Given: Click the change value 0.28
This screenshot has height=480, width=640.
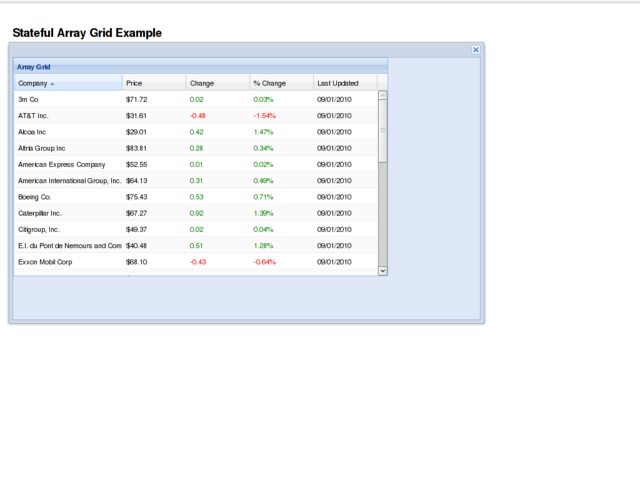Looking at the screenshot, I should pyautogui.click(x=196, y=148).
